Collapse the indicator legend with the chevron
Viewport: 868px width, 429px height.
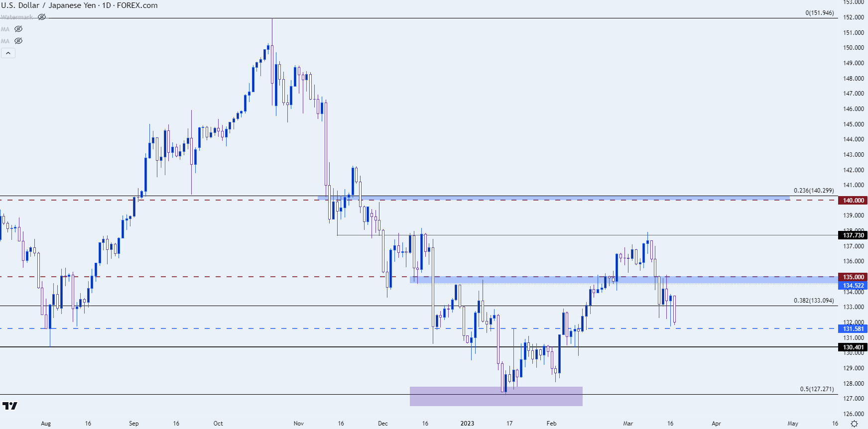pyautogui.click(x=8, y=53)
